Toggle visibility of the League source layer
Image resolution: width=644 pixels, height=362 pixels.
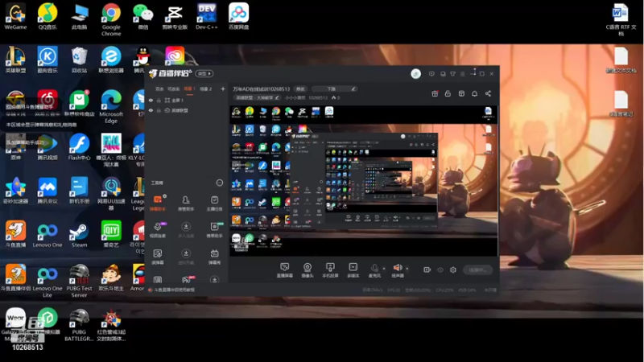click(x=151, y=110)
